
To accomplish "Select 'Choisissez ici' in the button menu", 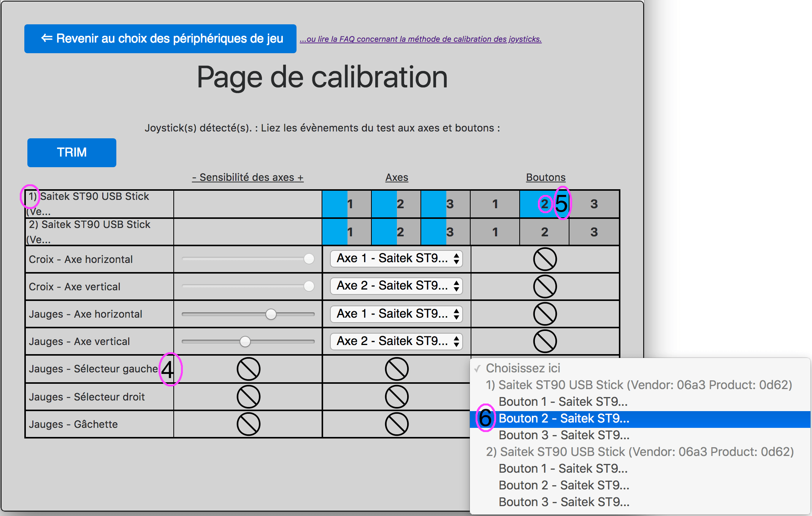I will (x=640, y=368).
